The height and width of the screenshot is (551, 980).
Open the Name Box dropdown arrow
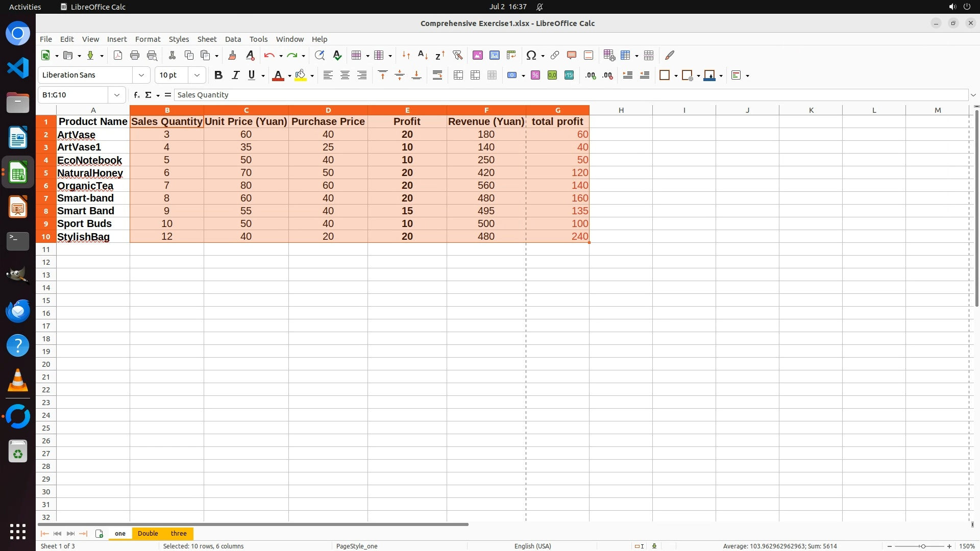(x=117, y=95)
